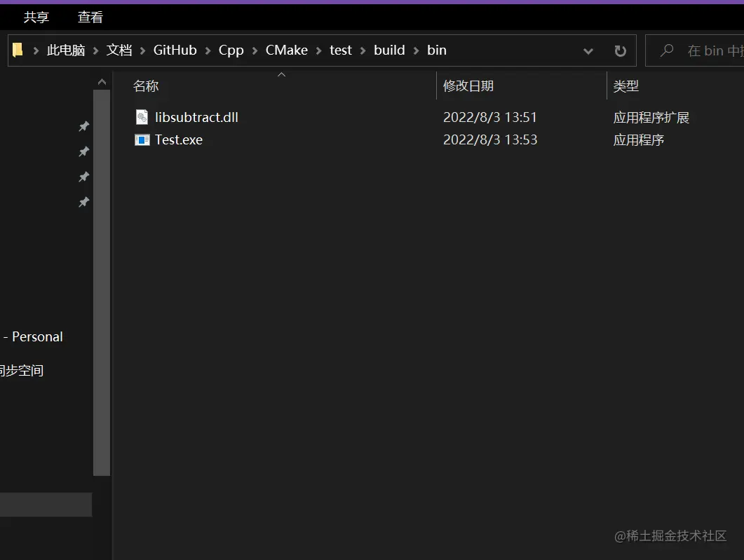Sort files by 名称 column
This screenshot has height=560, width=744.
click(146, 86)
